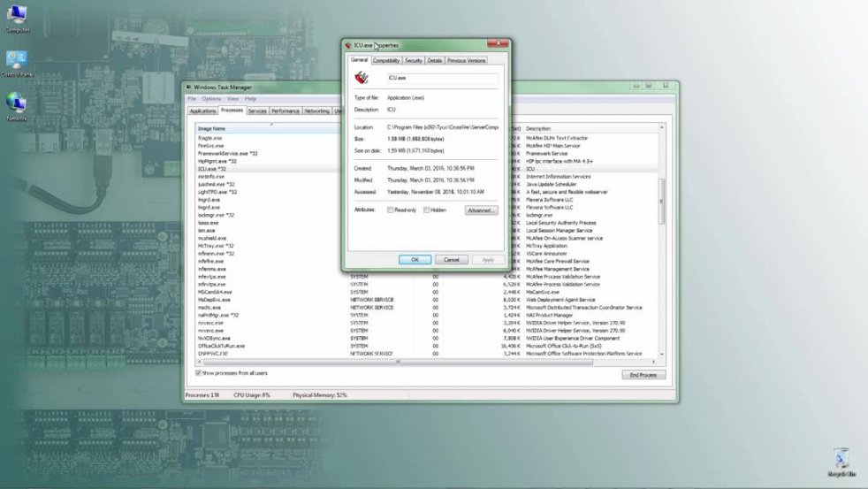Click the red ICU.exe application icon in Properties
The width and height of the screenshot is (868, 489).
[362, 78]
